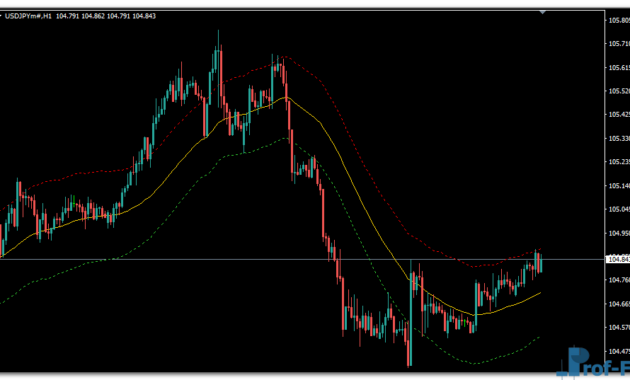Click the 105.140 price scale label
The height and width of the screenshot is (380, 630).
(619, 186)
